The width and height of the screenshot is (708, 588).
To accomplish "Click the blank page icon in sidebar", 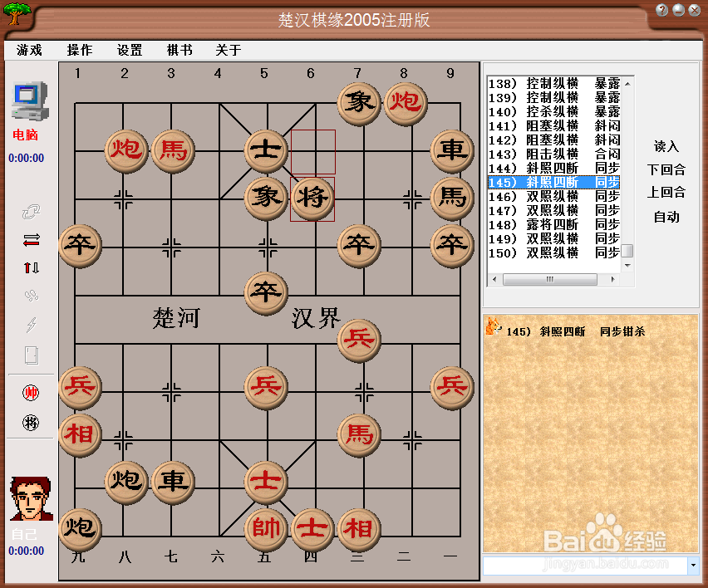I will 31,355.
